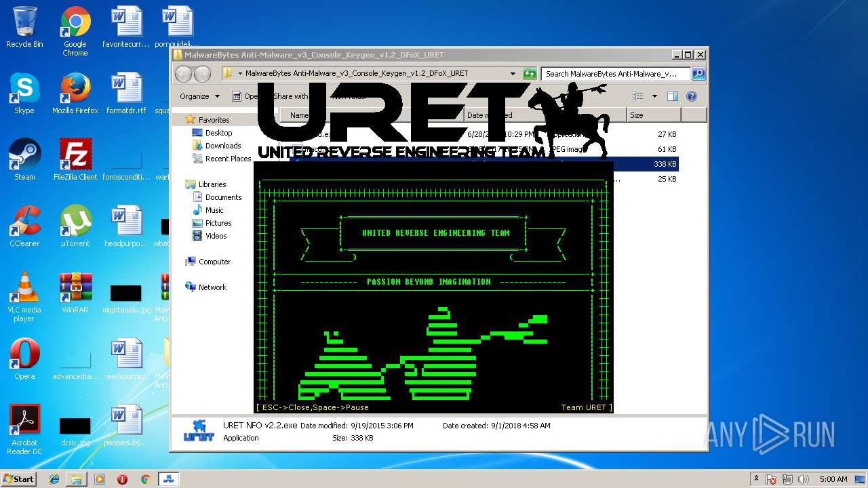The image size is (868, 488).
Task: Select Network in the navigation pane
Action: [212, 287]
